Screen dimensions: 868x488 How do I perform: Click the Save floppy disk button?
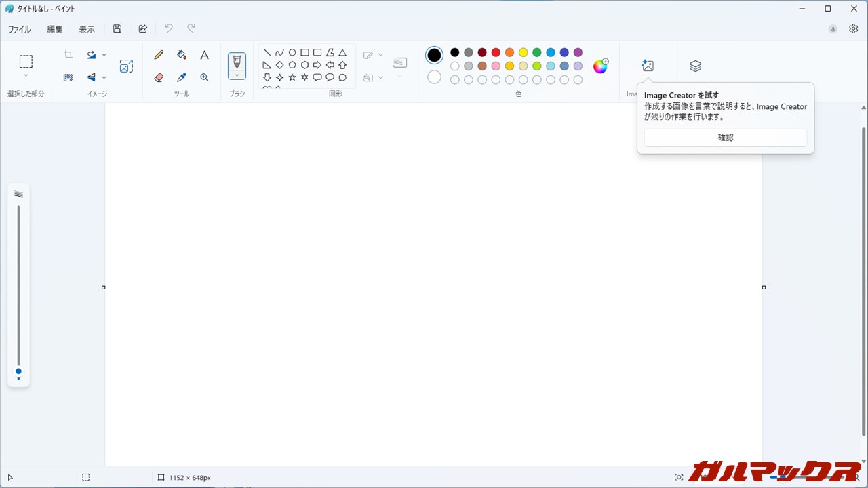tap(117, 28)
